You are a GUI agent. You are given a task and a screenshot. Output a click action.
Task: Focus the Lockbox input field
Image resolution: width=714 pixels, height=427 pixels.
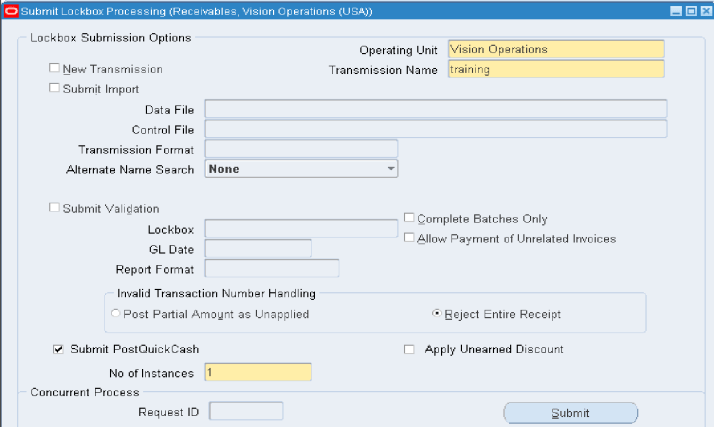300,229
